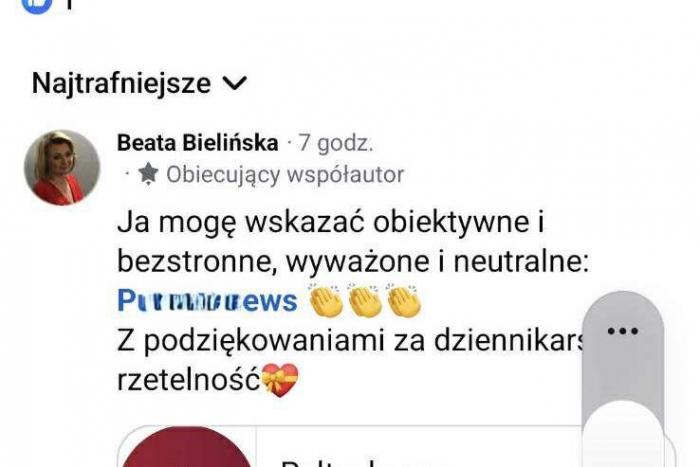
Task: Open the three-dots comment options menu
Action: pyautogui.click(x=622, y=331)
